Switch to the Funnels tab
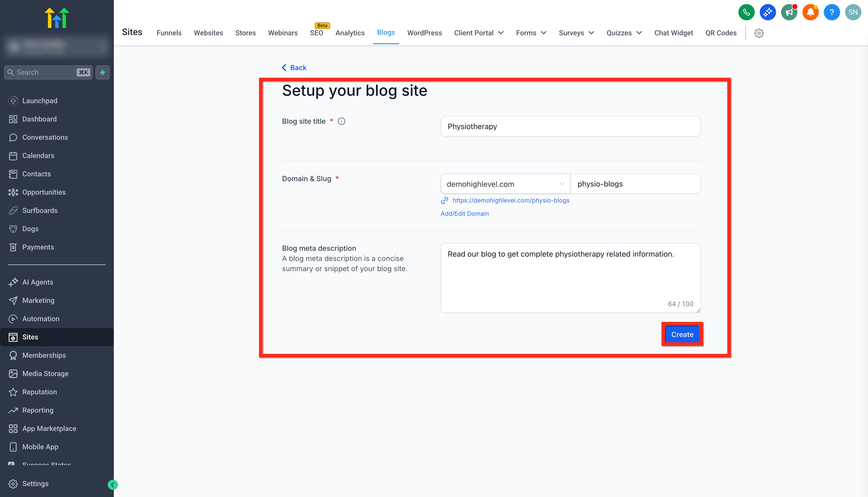Viewport: 868px width, 497px height. tap(169, 33)
